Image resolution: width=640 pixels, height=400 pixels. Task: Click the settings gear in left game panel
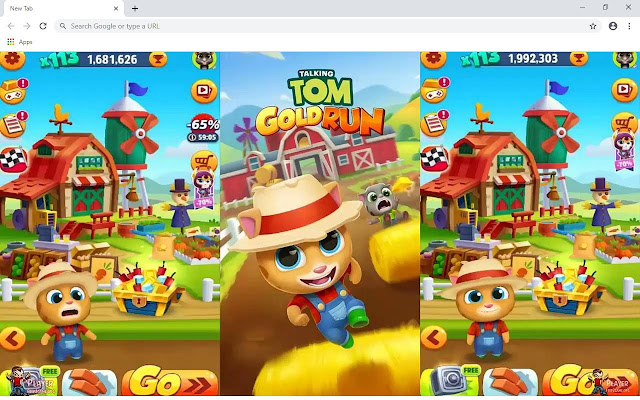pos(12,60)
